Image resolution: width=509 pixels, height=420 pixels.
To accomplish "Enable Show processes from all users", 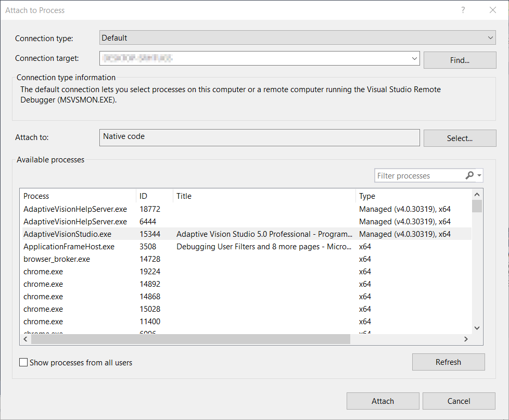I will 23,362.
